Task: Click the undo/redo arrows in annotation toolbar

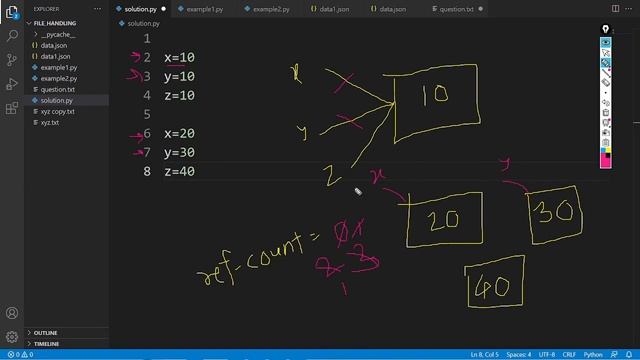Action: [606, 102]
